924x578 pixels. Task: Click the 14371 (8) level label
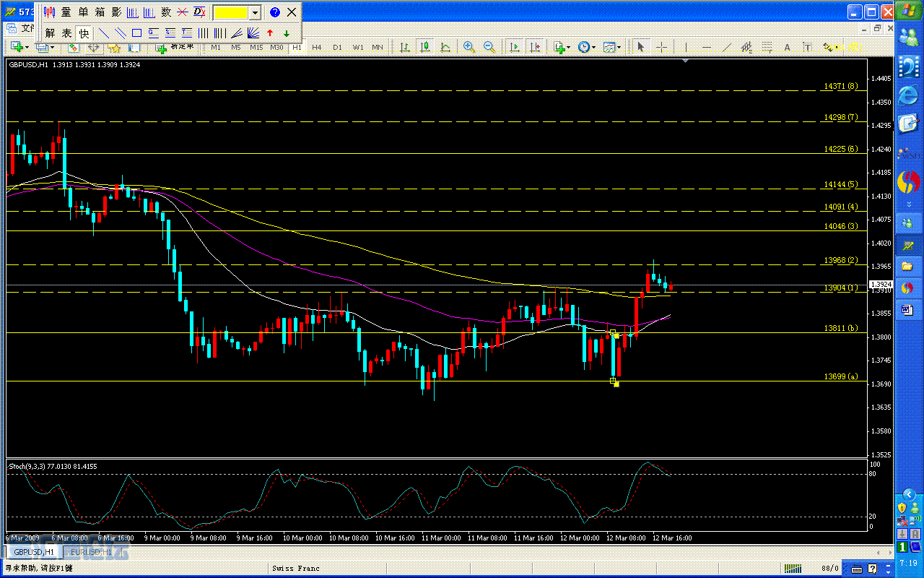pos(840,86)
